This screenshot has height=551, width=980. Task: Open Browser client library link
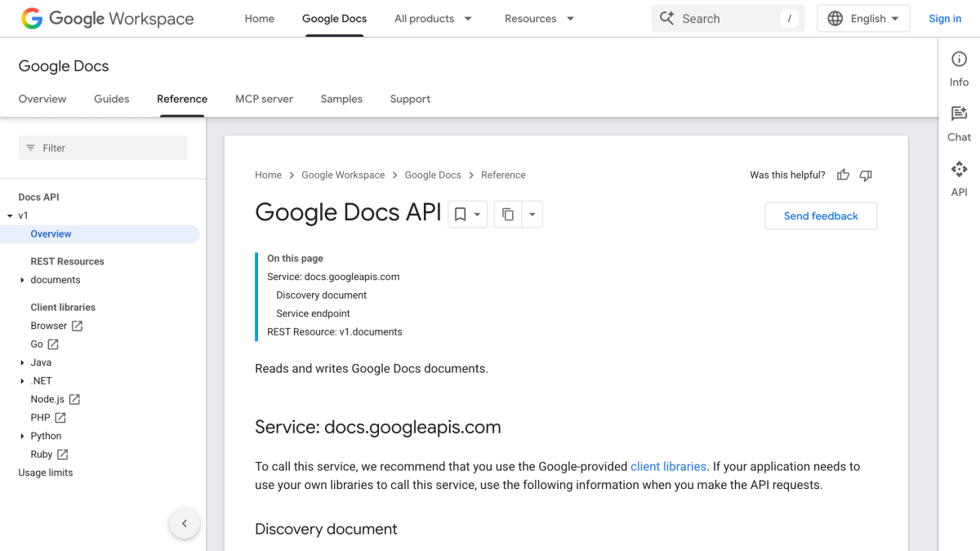point(49,326)
